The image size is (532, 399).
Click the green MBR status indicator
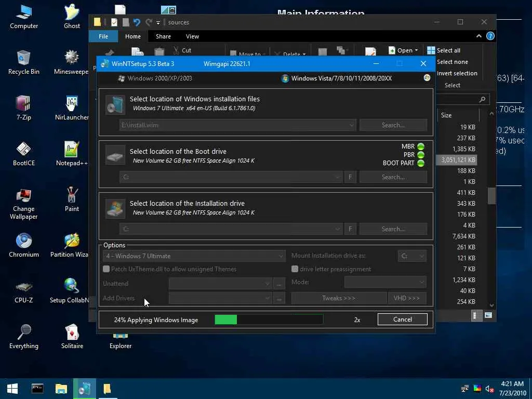[x=421, y=147]
